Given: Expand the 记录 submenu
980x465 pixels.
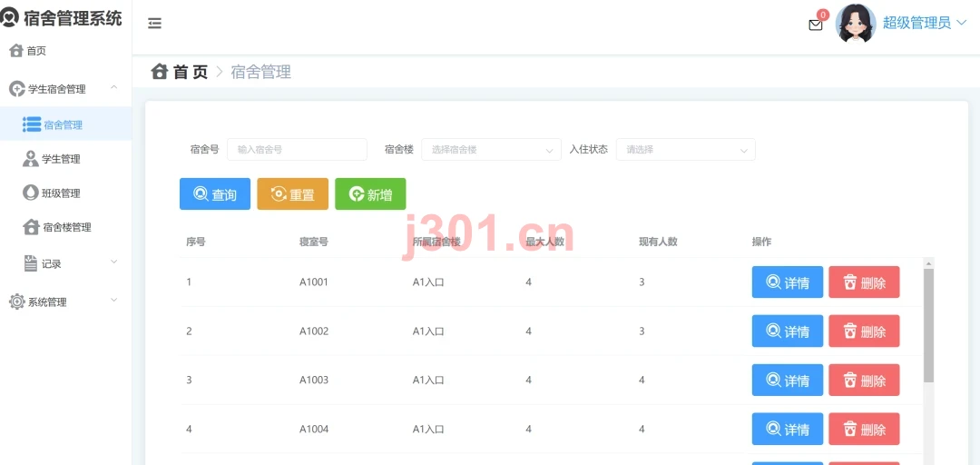Looking at the screenshot, I should [65, 263].
